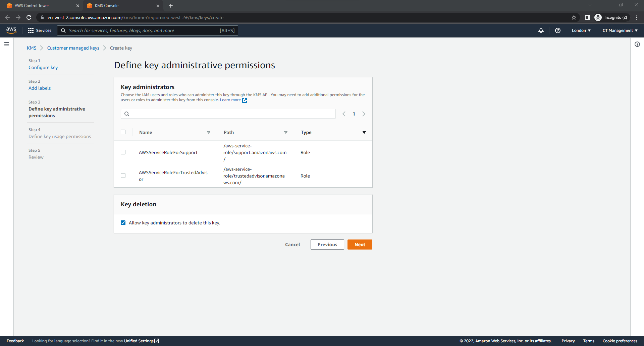Select all key administrators checkbox

click(x=123, y=132)
